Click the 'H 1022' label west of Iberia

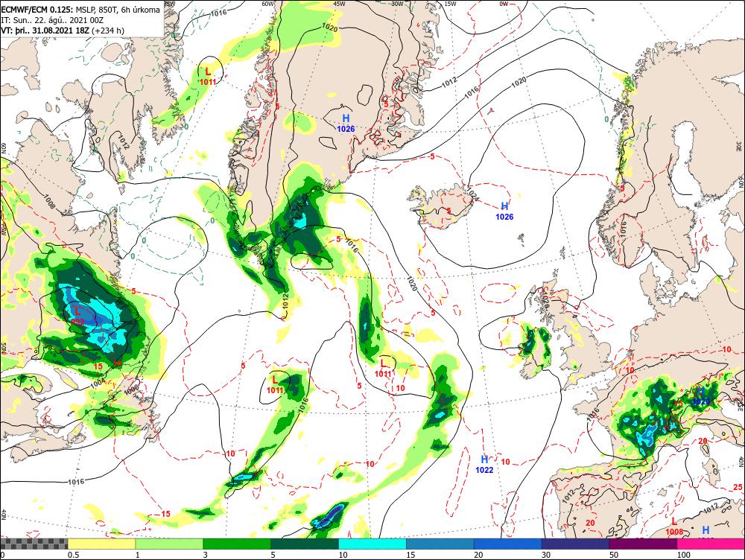484,465
